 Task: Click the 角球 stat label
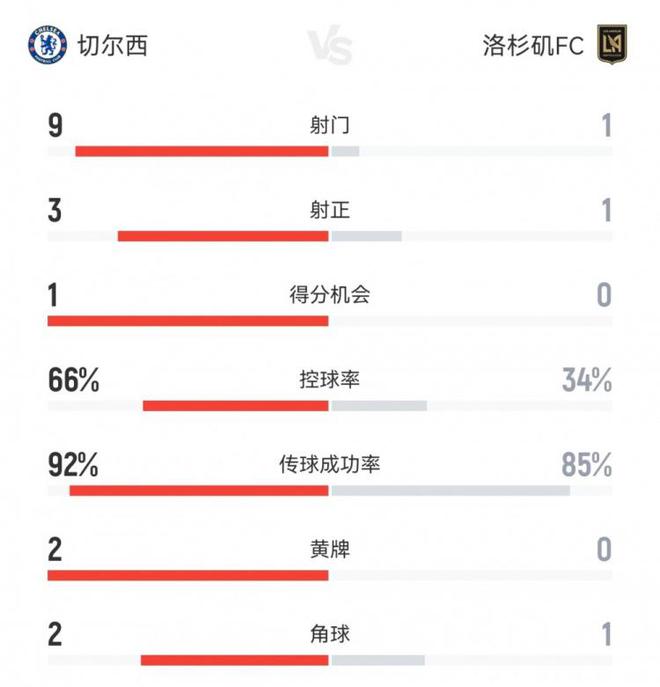329,634
